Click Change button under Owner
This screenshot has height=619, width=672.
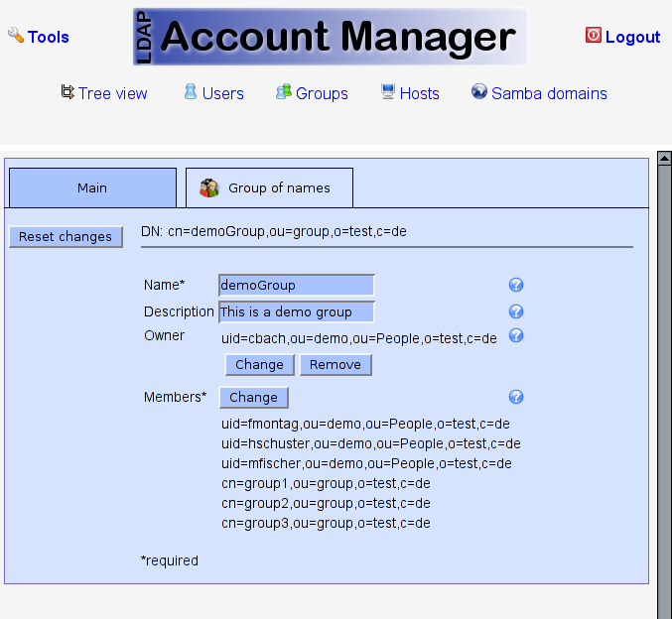pos(260,365)
